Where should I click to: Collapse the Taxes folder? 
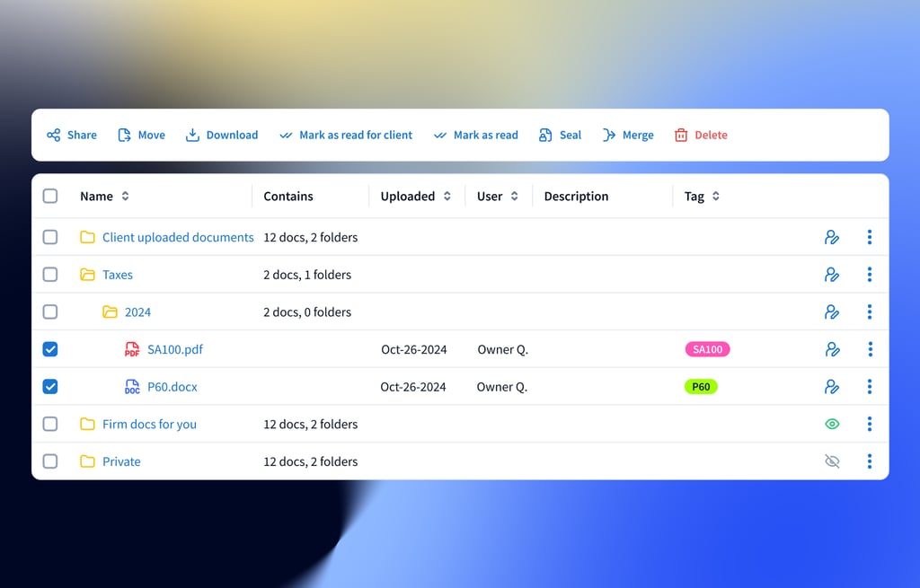pyautogui.click(x=87, y=275)
